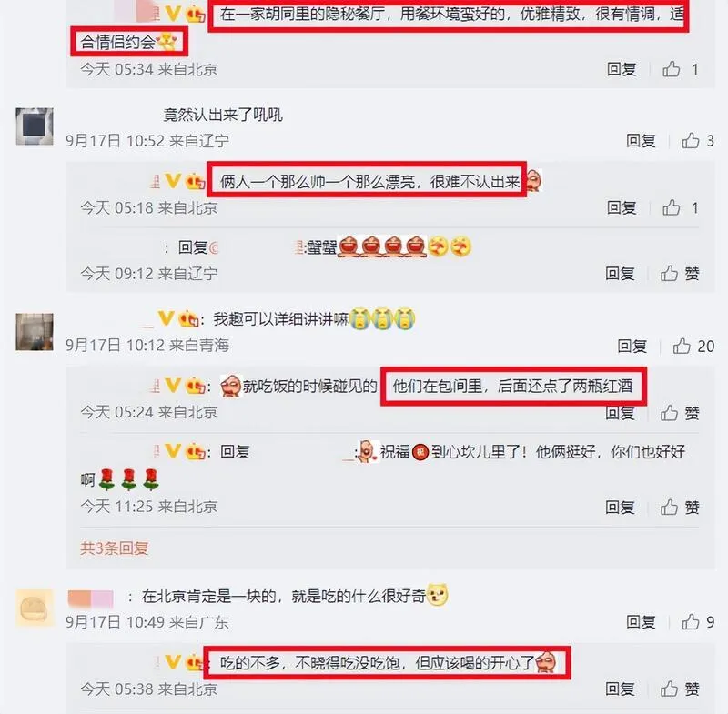The height and width of the screenshot is (714, 728).
Task: Expand the 共3条回复 replies link
Action: (115, 548)
